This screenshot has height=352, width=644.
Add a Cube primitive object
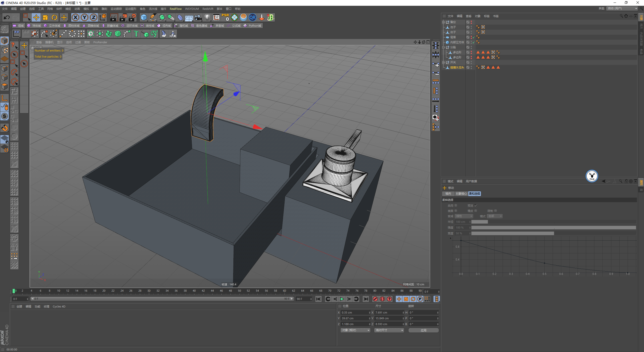tap(144, 17)
